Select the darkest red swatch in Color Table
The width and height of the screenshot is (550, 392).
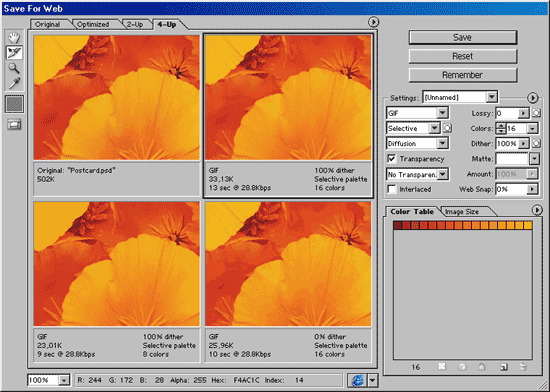pyautogui.click(x=397, y=225)
